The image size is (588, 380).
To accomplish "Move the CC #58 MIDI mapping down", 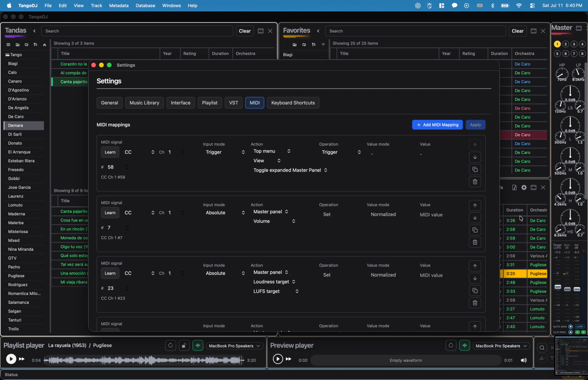I will tap(475, 157).
